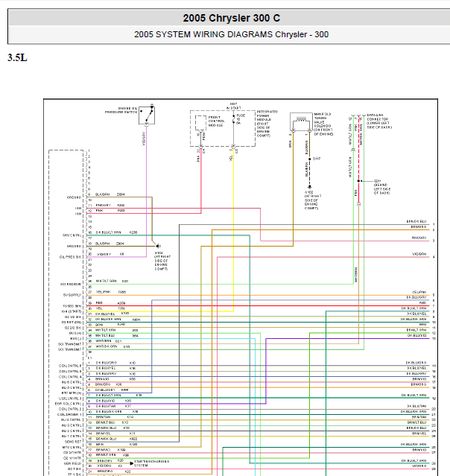
Task: Click '5V SUPPLY' pin label
Action: click(x=72, y=295)
